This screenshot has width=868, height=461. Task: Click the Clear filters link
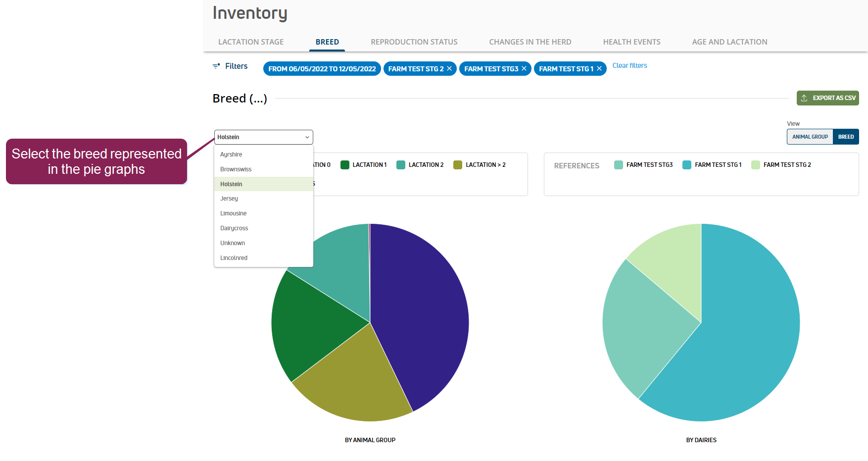(x=629, y=65)
